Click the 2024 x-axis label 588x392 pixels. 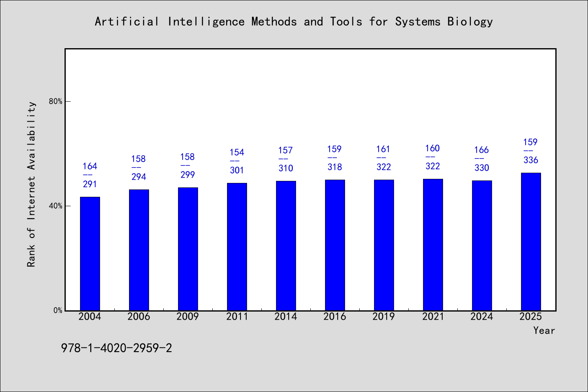point(482,316)
